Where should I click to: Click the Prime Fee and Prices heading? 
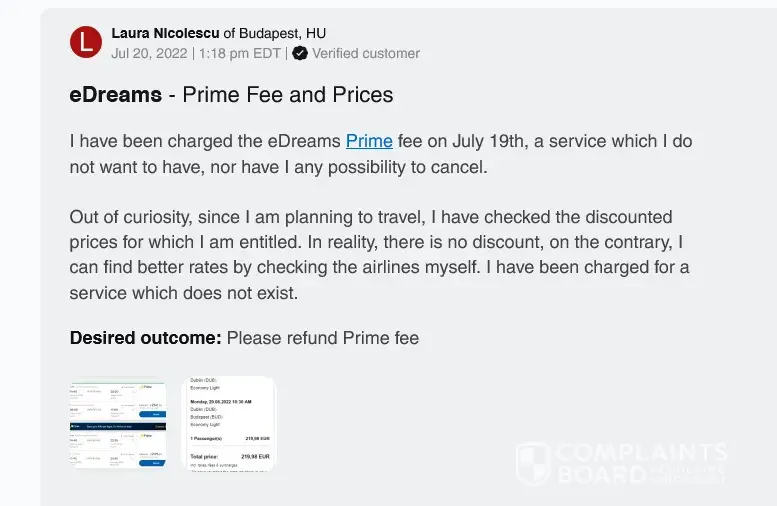pyautogui.click(x=288, y=95)
